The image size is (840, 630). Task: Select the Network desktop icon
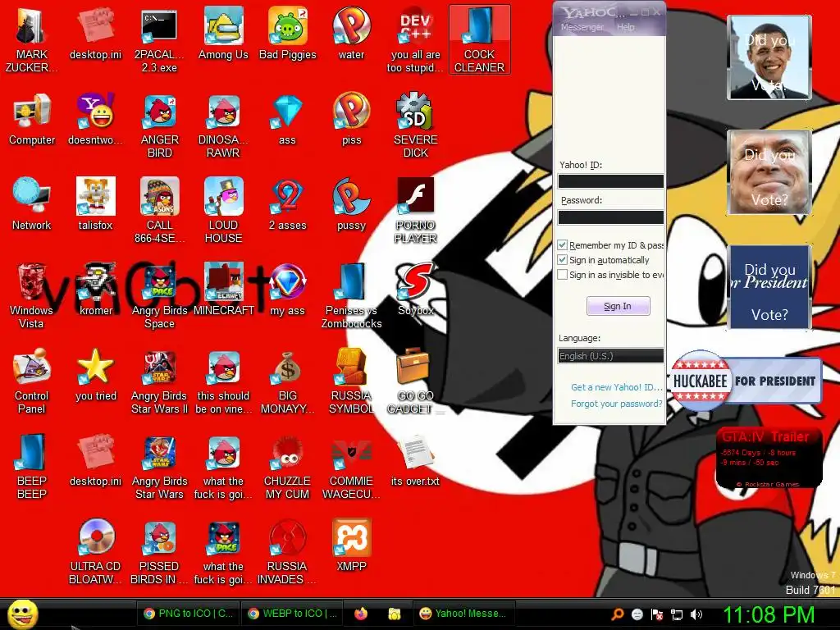(32, 204)
